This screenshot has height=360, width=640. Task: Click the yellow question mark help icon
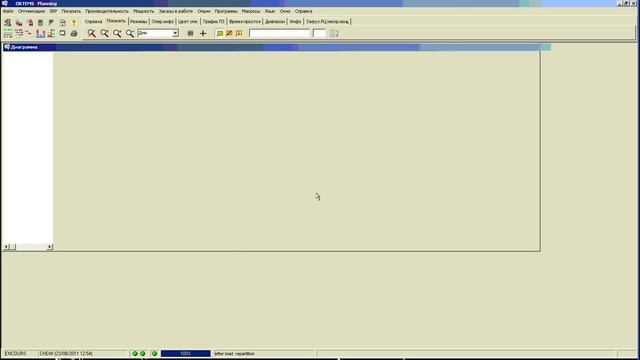(x=73, y=22)
